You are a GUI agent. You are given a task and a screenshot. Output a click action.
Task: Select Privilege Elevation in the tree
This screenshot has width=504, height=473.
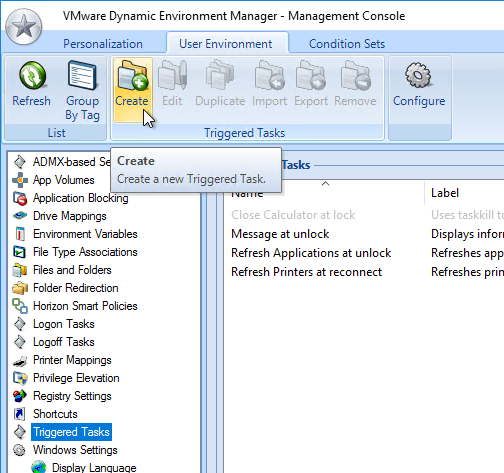pos(76,378)
